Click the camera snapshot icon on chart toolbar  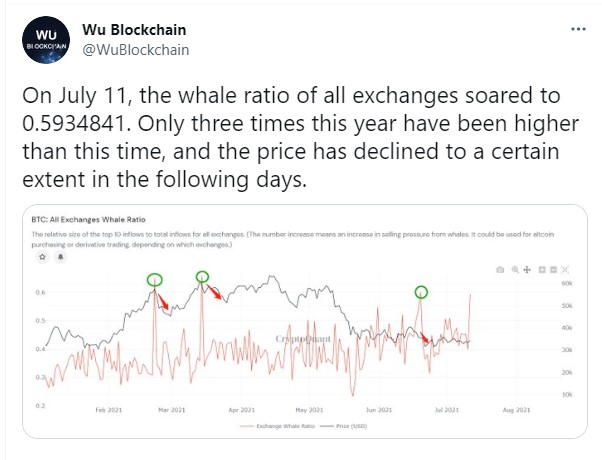(x=501, y=270)
